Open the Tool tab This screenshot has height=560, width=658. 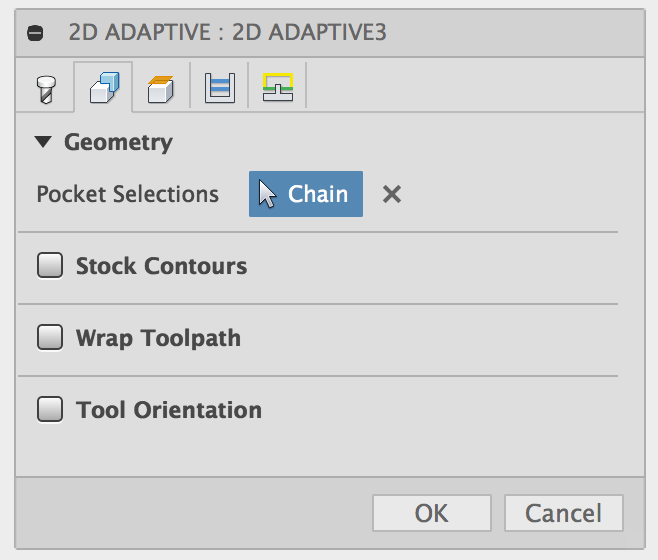(45, 88)
